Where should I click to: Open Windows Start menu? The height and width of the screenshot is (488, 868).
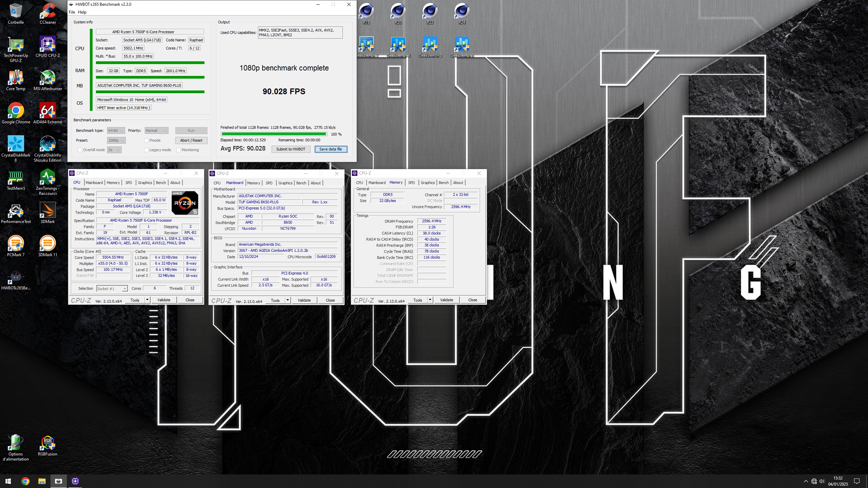click(x=8, y=481)
